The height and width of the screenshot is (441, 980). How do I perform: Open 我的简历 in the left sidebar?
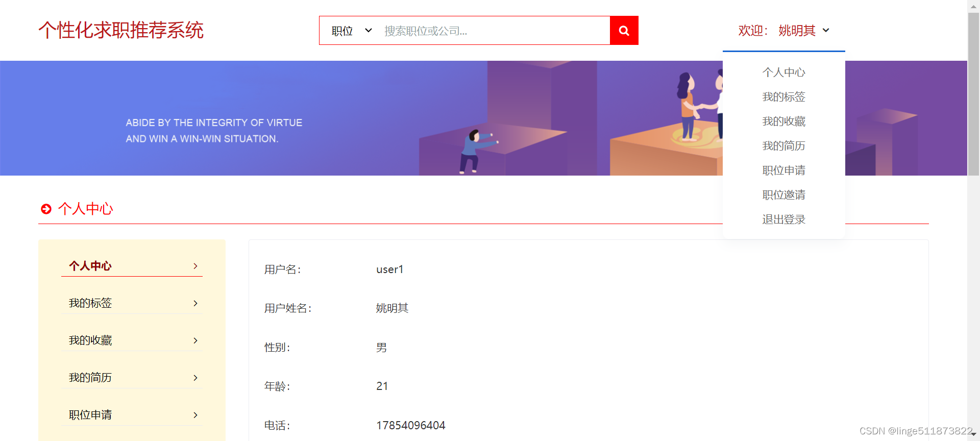(x=132, y=378)
